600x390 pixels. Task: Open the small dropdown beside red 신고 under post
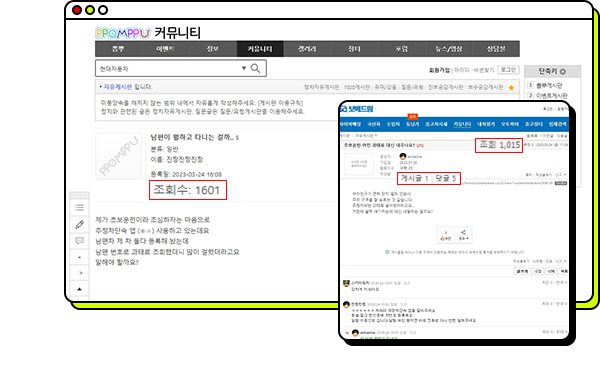(x=565, y=261)
